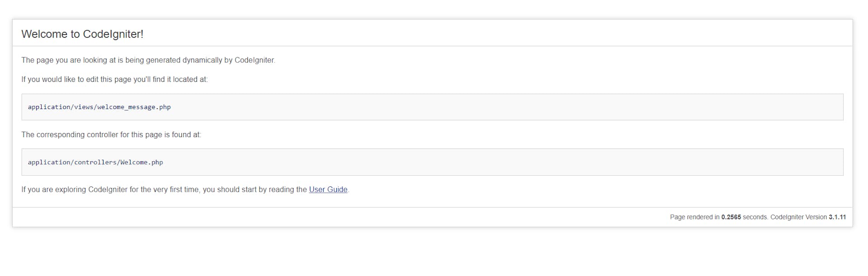
Task: Open the User Guide link
Action: [x=328, y=190]
